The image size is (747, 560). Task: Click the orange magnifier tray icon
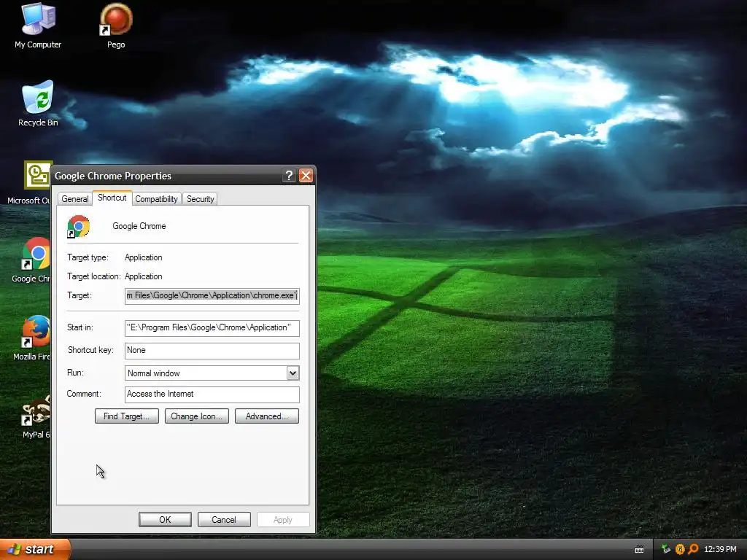pyautogui.click(x=693, y=549)
